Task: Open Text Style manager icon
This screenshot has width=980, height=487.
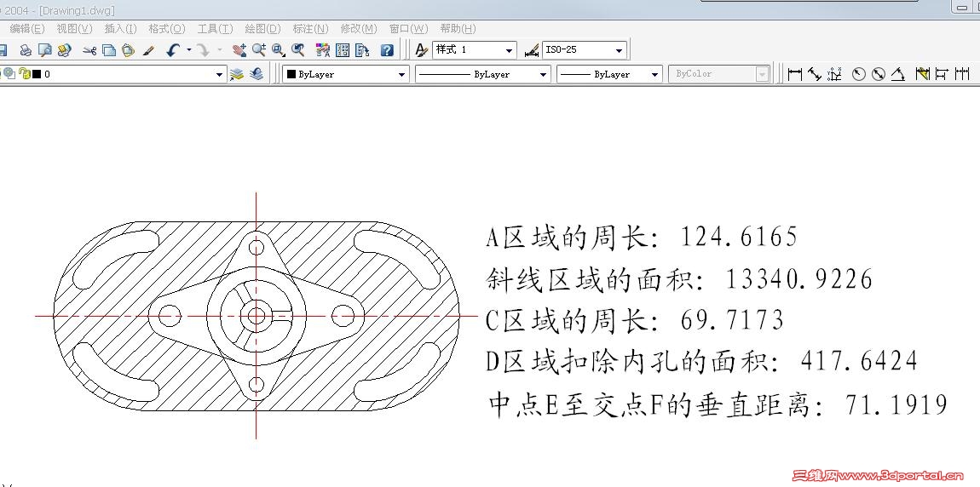Action: pyautogui.click(x=422, y=50)
